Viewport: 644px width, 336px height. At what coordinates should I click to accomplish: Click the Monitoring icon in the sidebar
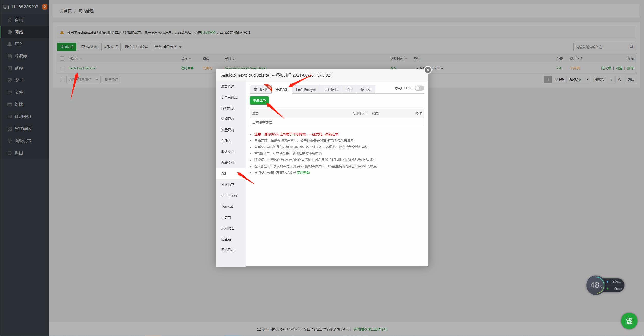(10, 68)
